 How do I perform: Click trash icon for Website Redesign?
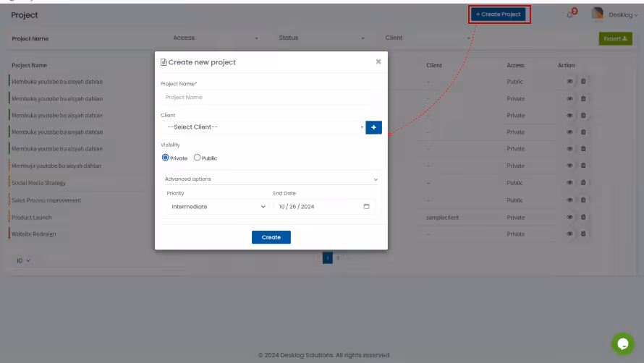(x=583, y=234)
